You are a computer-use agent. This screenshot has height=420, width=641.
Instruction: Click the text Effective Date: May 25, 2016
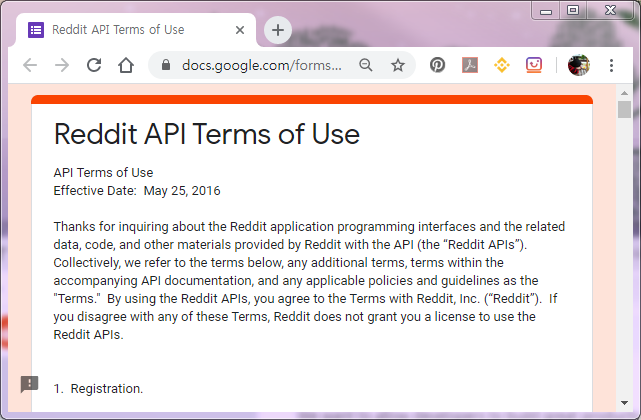click(x=137, y=191)
